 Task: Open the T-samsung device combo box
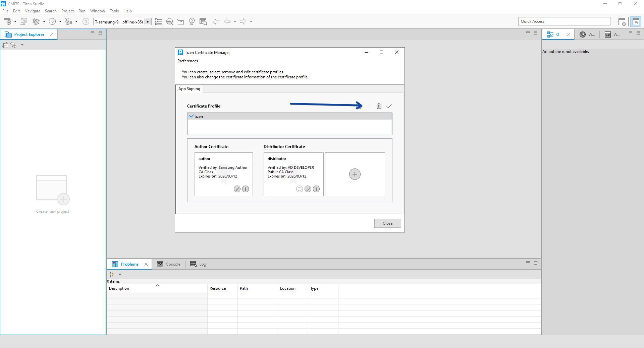pos(122,22)
